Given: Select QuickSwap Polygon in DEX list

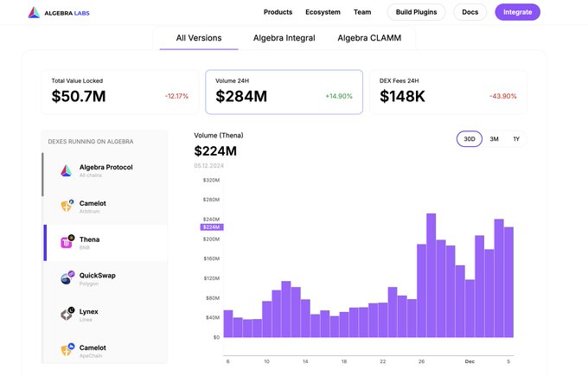Looking at the screenshot, I should (105, 278).
